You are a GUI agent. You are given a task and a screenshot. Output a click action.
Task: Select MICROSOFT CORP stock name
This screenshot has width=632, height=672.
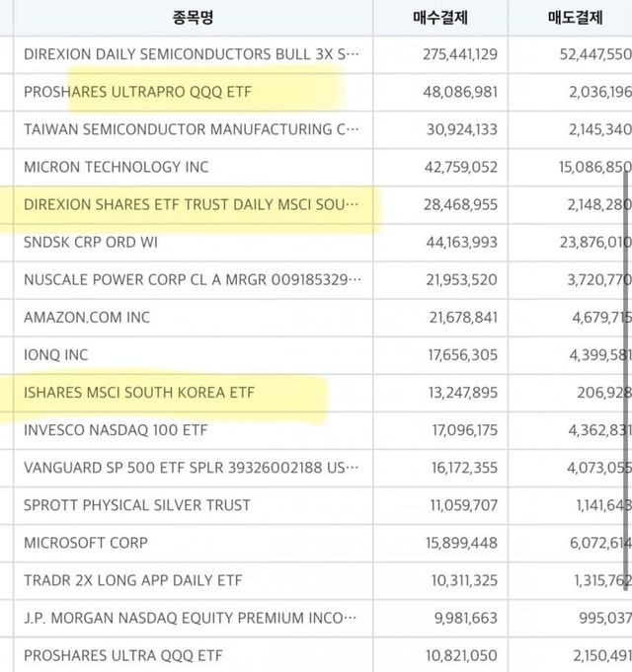86,542
